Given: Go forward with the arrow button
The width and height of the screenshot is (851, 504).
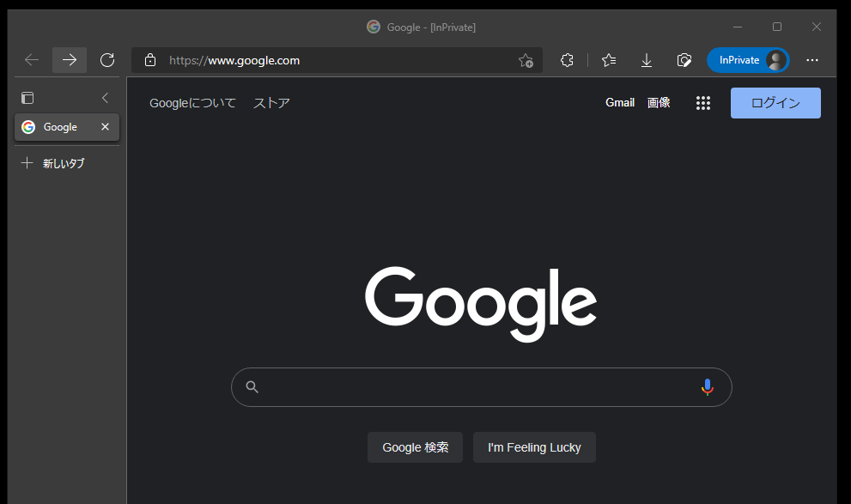Looking at the screenshot, I should pos(70,60).
